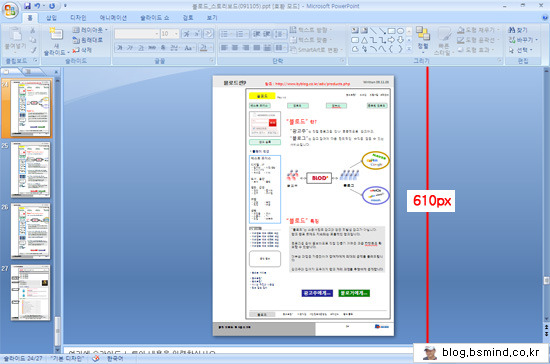Clear all text formatting
This screenshot has height=364, width=550.
pyautogui.click(x=209, y=34)
